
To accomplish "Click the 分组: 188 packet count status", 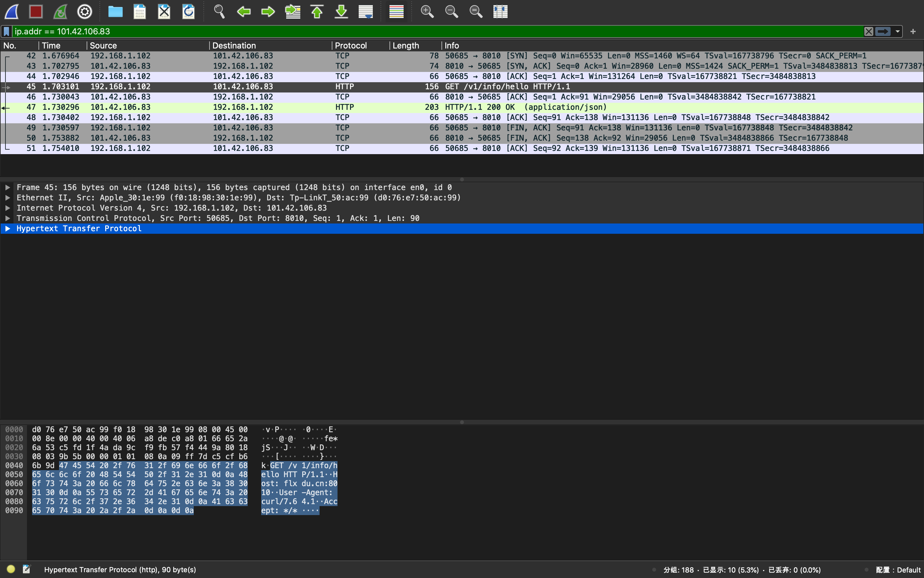I will tap(679, 570).
